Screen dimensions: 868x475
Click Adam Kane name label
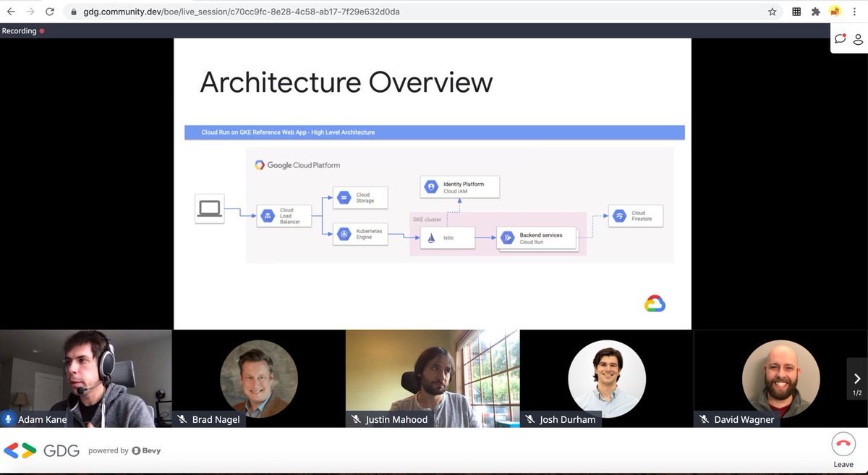[x=42, y=419]
